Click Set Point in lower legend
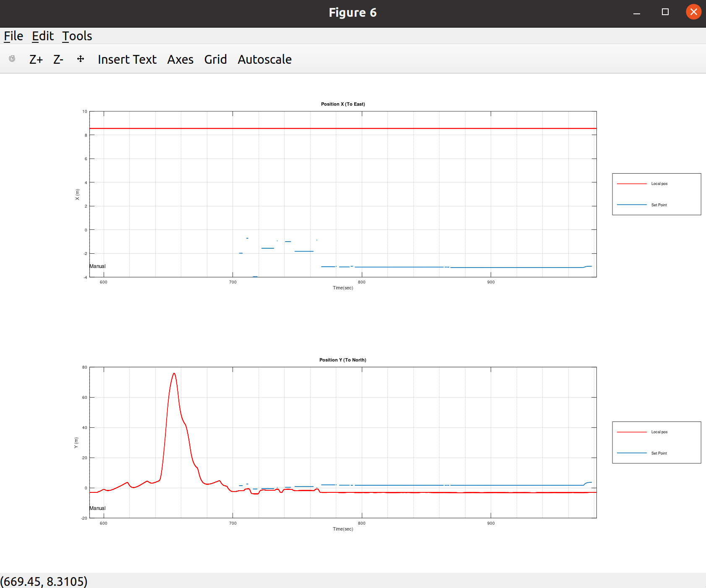The height and width of the screenshot is (588, 706). (659, 453)
